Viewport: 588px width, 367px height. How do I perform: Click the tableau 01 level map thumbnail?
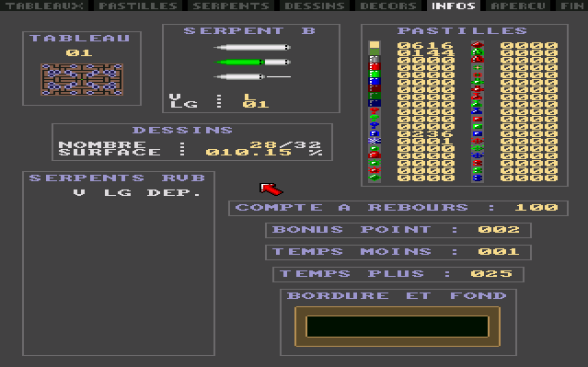tap(82, 79)
